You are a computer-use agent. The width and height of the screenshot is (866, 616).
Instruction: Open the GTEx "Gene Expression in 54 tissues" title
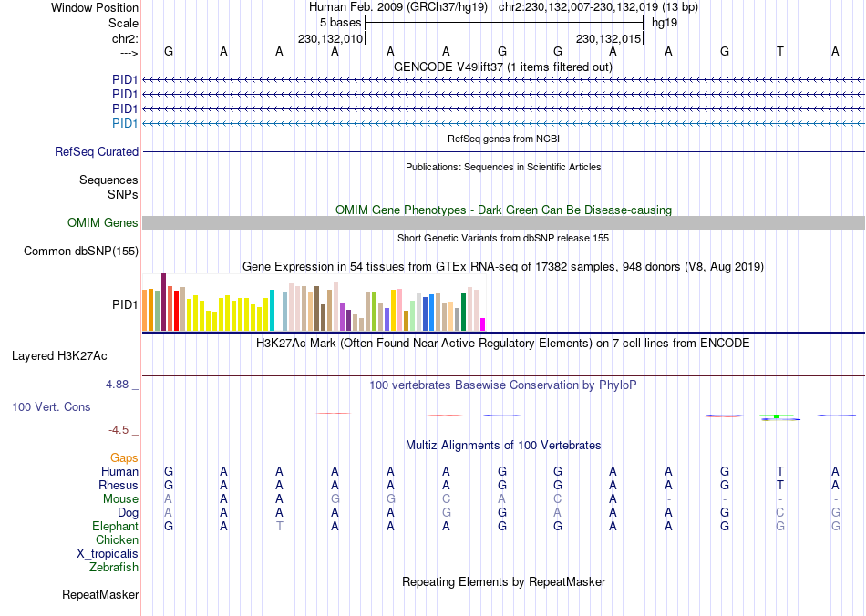503,267
